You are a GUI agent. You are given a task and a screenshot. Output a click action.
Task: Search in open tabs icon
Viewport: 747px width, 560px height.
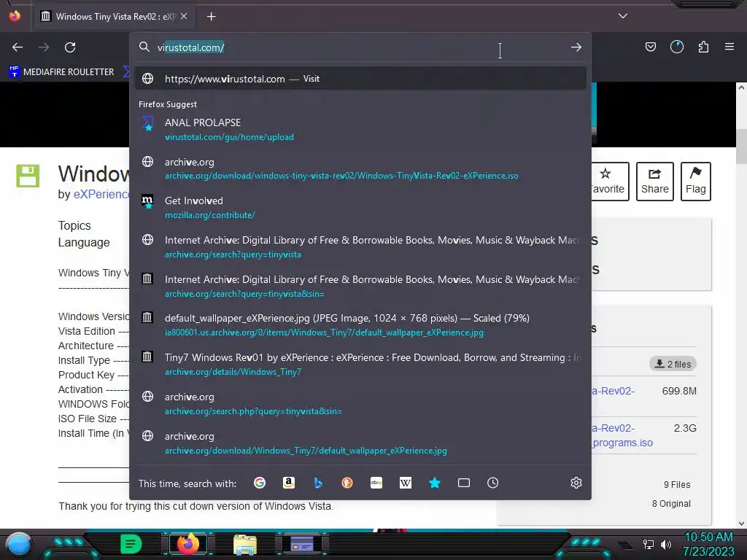click(463, 483)
